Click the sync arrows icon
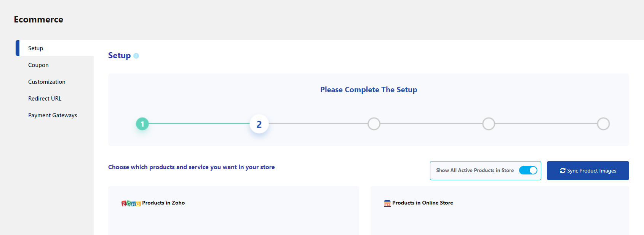Screen dimensions: 644x235 click(563, 171)
